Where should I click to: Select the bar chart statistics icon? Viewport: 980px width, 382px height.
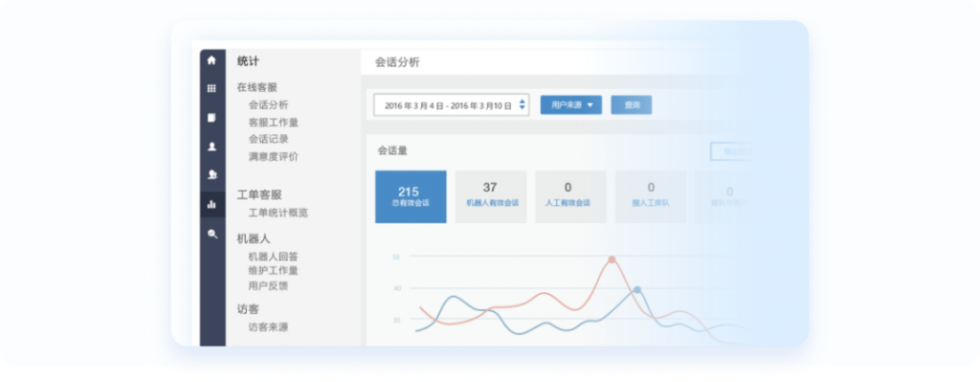pyautogui.click(x=212, y=205)
